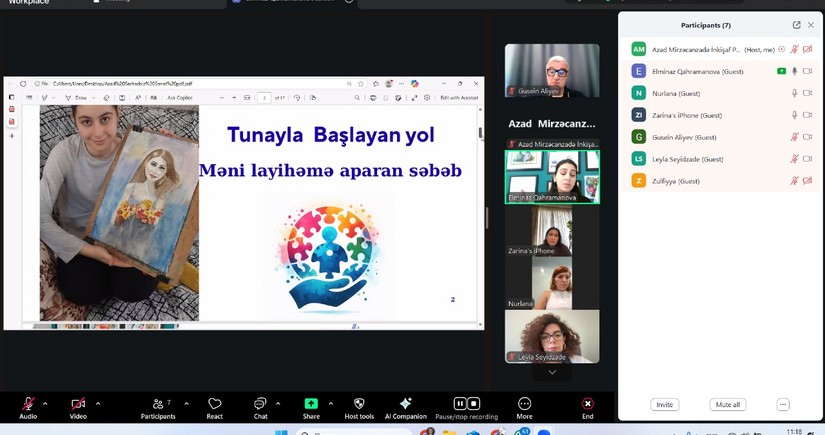
Task: Select Zarina's iPhone video tile
Action: pos(552,230)
